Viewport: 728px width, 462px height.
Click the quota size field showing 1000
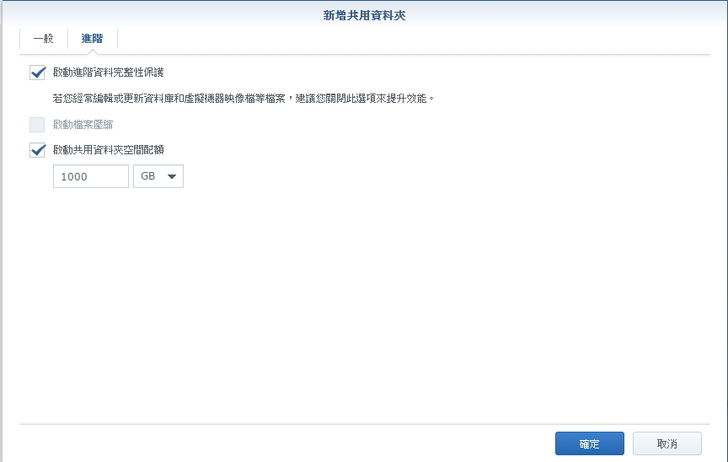pos(91,176)
